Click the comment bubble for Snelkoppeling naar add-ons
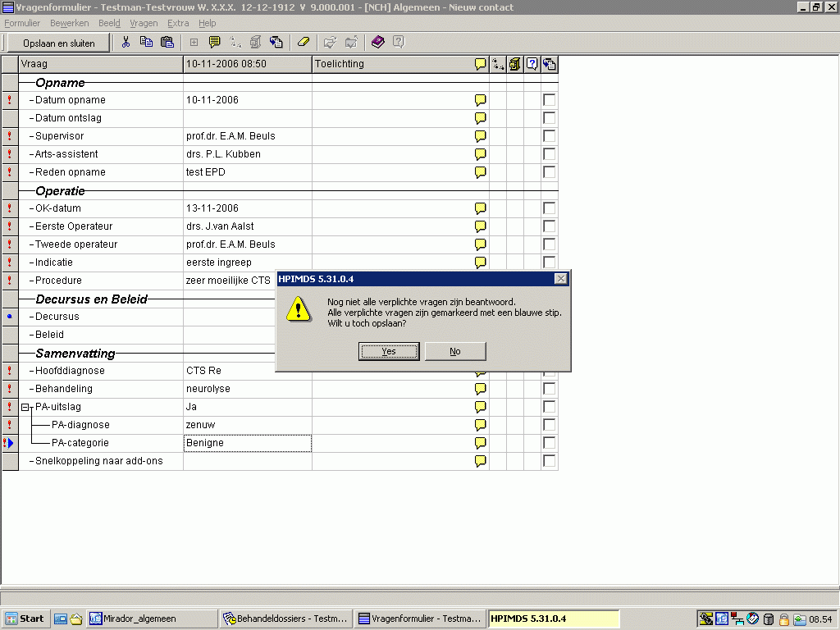The height and width of the screenshot is (630, 840). pos(481,461)
